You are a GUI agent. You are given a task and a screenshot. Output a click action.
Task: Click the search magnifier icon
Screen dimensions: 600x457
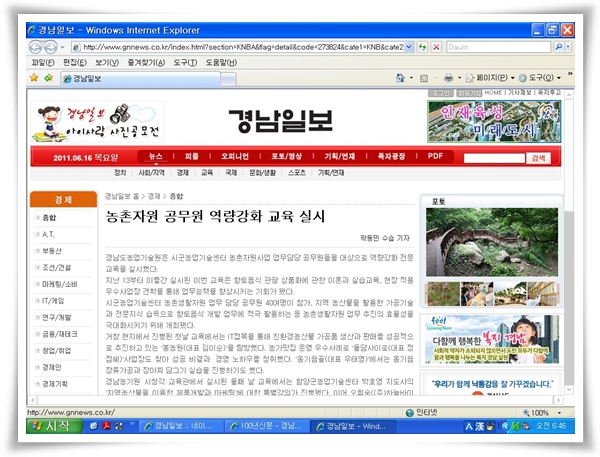(x=557, y=46)
